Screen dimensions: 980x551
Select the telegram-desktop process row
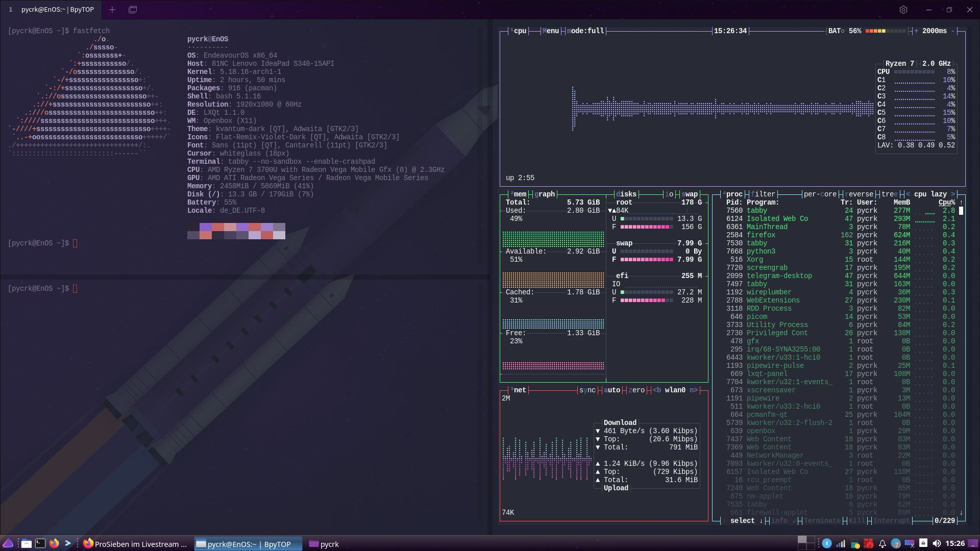pyautogui.click(x=841, y=276)
